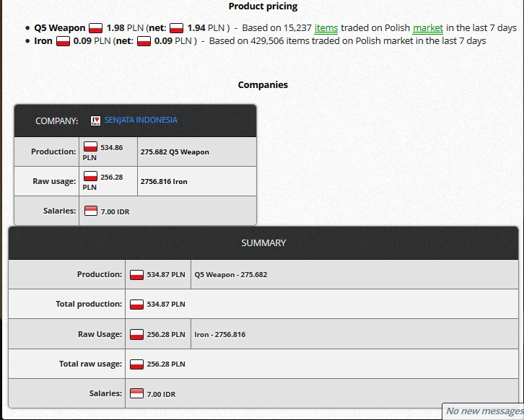Click Indonesian flag in company Salaries row
The image size is (524, 420).
[91, 211]
